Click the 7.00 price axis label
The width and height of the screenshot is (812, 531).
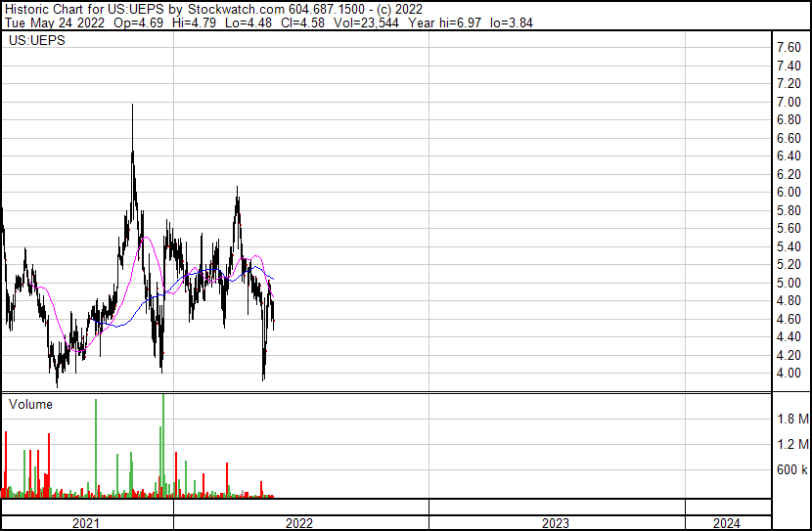pos(789,102)
